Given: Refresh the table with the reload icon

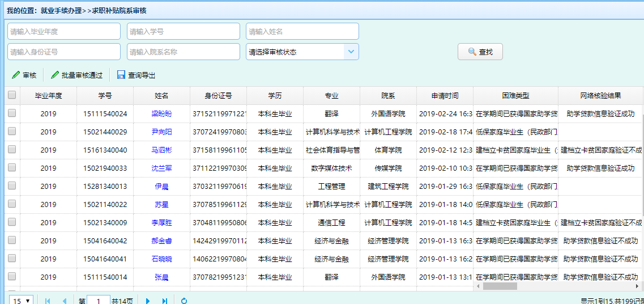Looking at the screenshot, I should point(184,301).
